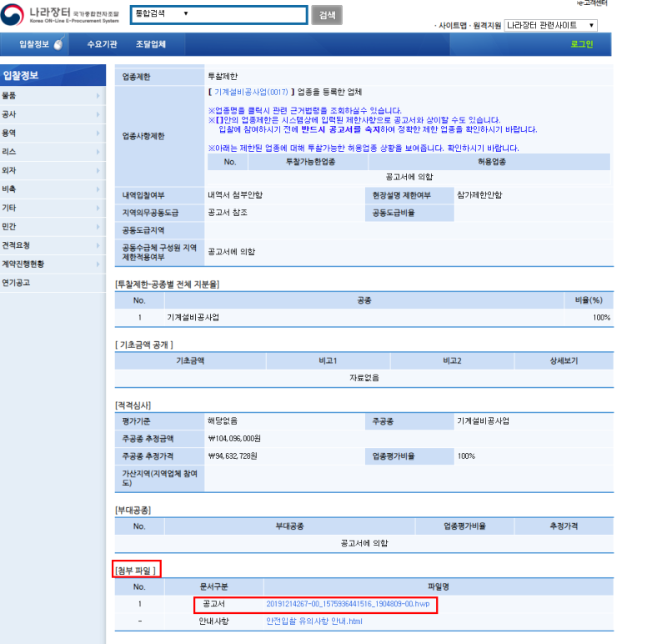The image size is (667, 644).
Task: Open the 사이트맵 link
Action: tap(453, 26)
